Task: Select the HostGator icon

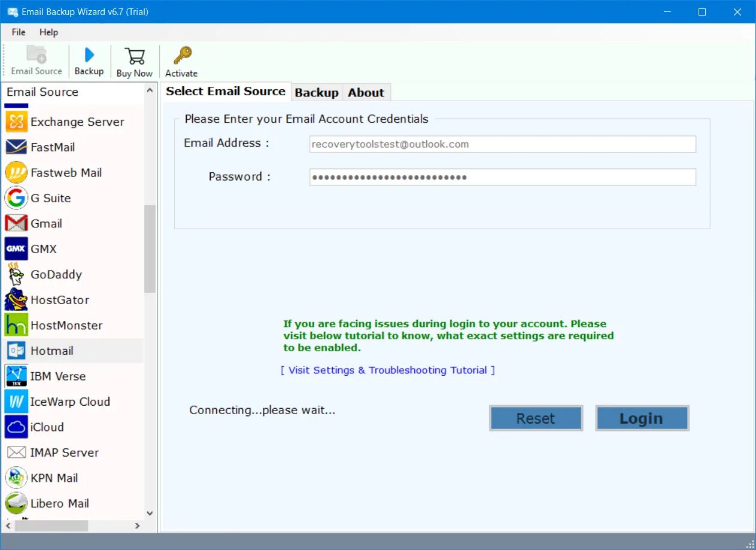Action: click(x=16, y=300)
